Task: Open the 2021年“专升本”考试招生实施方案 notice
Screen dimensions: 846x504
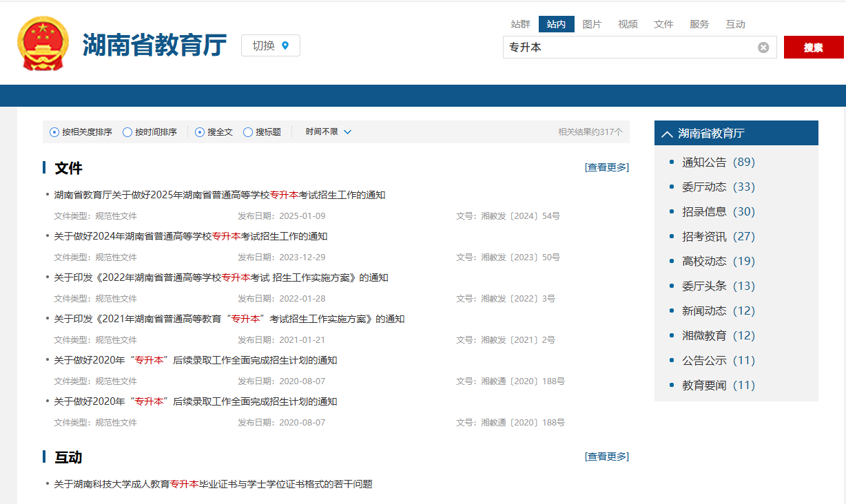Action: (x=229, y=319)
